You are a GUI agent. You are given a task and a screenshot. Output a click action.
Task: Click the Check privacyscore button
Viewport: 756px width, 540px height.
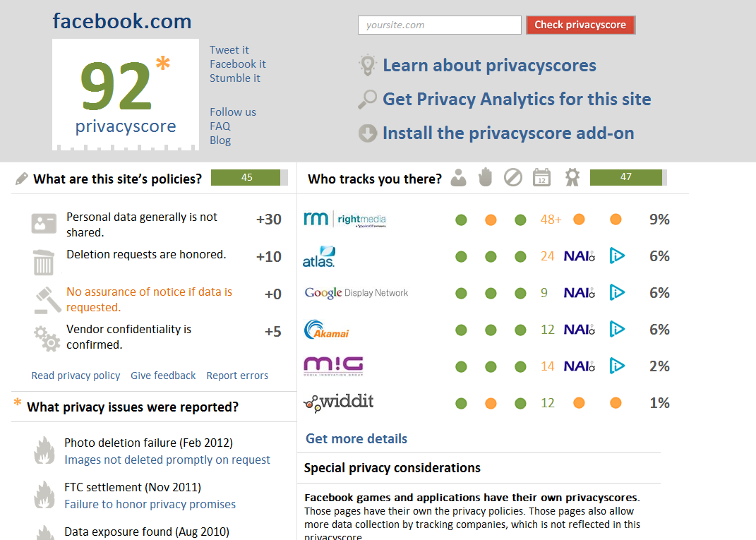pos(580,25)
